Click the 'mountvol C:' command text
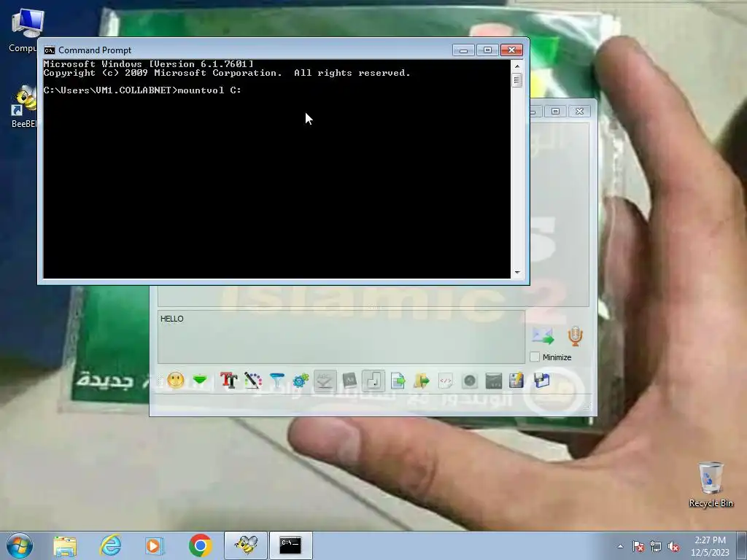This screenshot has height=560, width=747. click(209, 90)
